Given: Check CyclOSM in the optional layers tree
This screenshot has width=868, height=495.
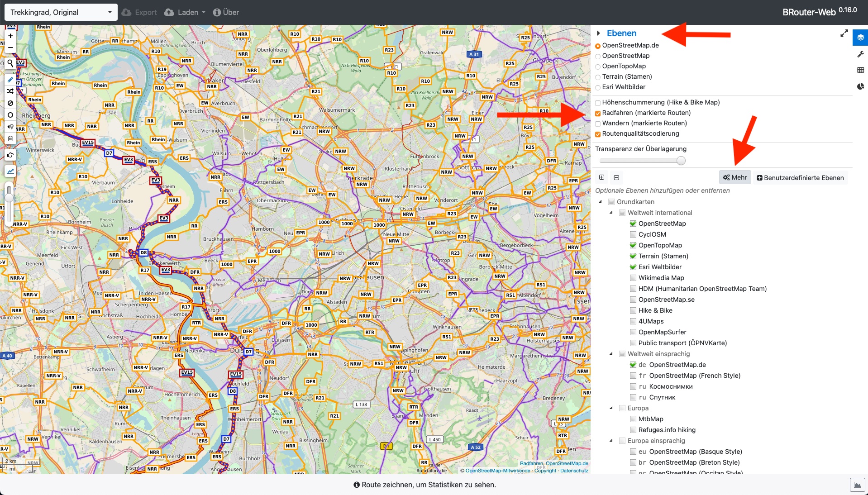Looking at the screenshot, I should 633,234.
